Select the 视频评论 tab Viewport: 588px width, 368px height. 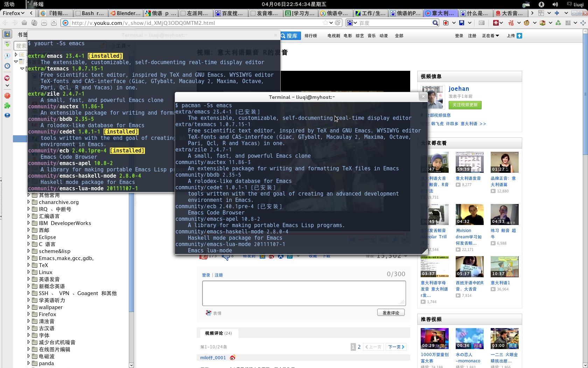(218, 333)
